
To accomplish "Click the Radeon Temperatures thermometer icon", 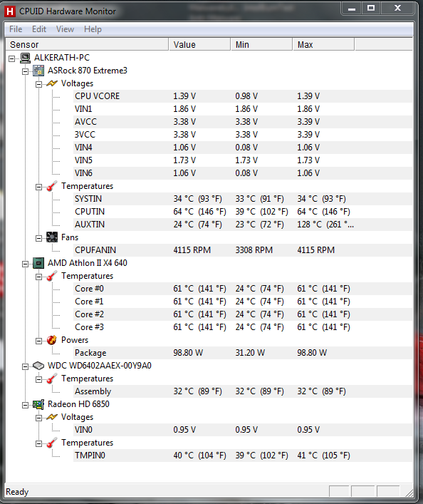I will (52, 443).
